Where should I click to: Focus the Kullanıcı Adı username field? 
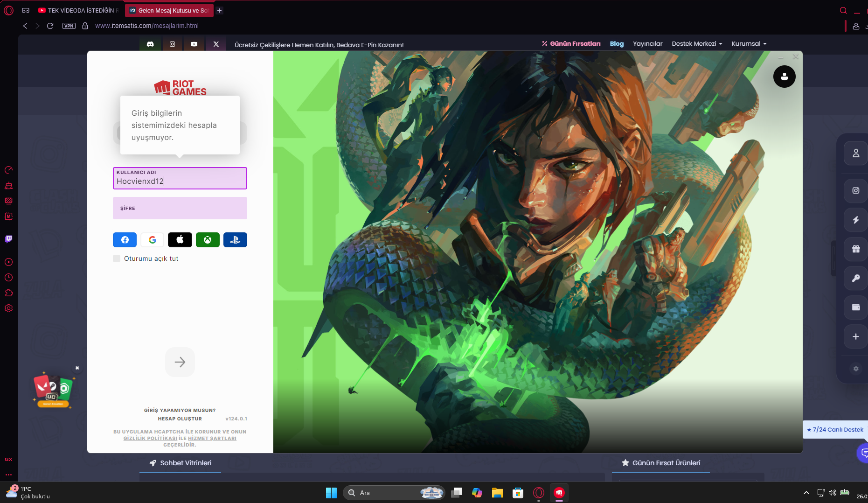pos(180,178)
